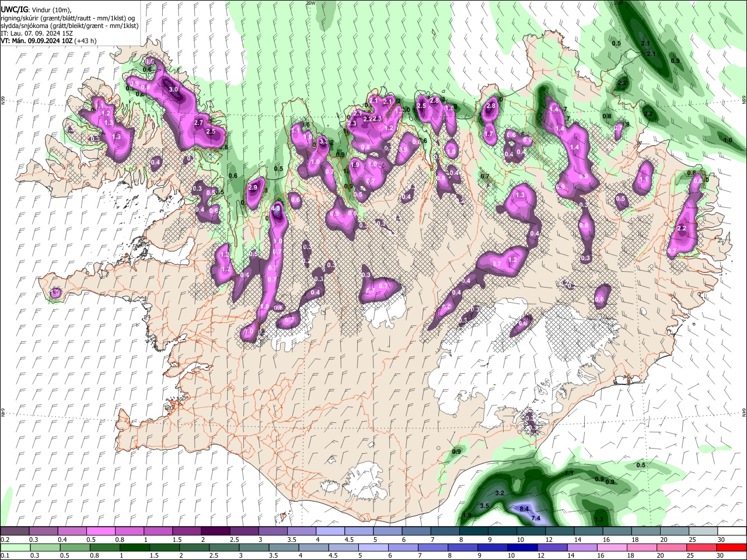Click the 7.4 precipitation value offshore
Image resolution: width=747 pixels, height=560 pixels.
(536, 518)
